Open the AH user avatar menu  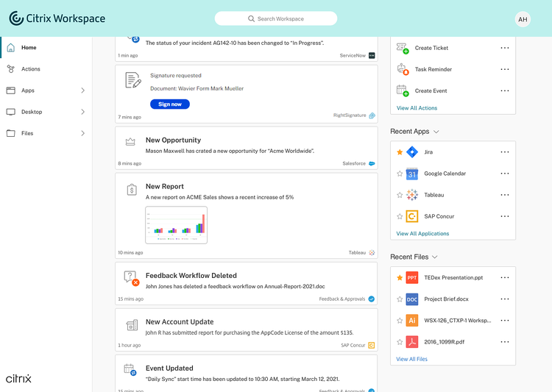(x=523, y=19)
